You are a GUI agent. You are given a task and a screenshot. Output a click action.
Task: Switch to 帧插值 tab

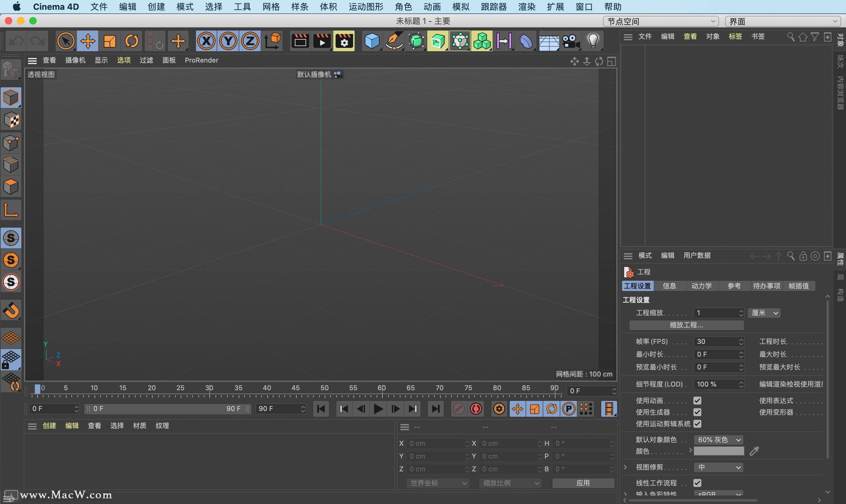click(799, 286)
